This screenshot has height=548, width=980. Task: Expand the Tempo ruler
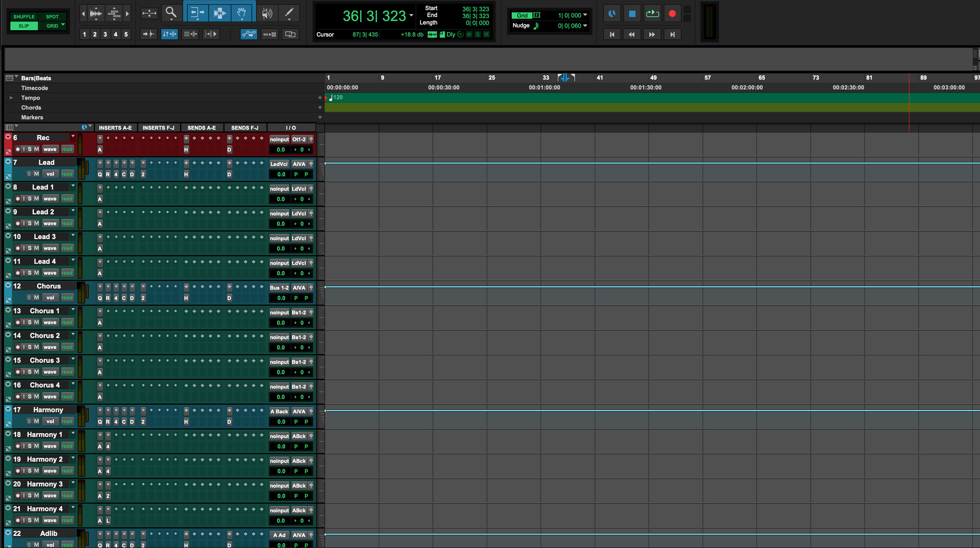coord(11,98)
